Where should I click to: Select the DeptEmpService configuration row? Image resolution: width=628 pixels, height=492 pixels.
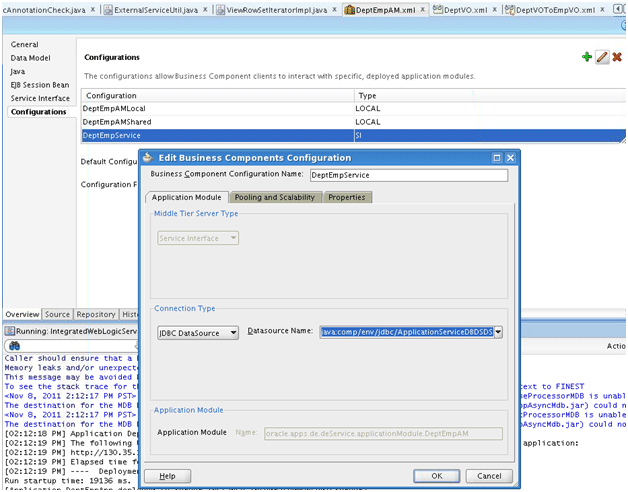pyautogui.click(x=353, y=135)
